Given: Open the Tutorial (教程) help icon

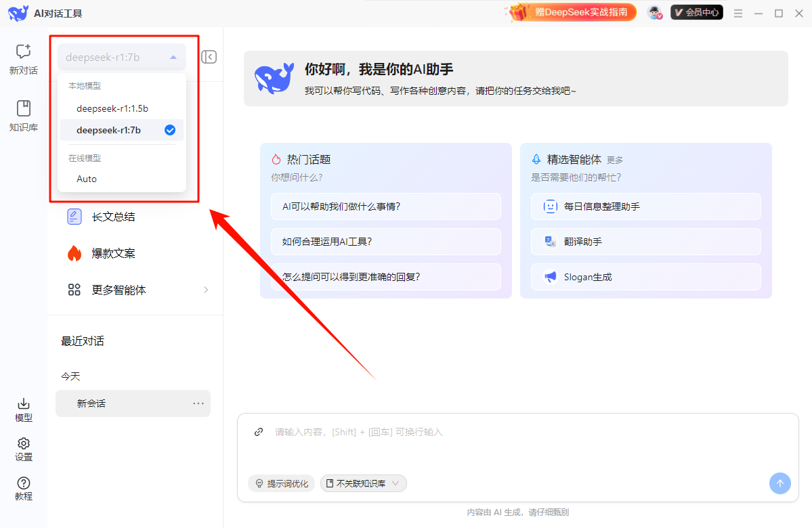Looking at the screenshot, I should 24,483.
